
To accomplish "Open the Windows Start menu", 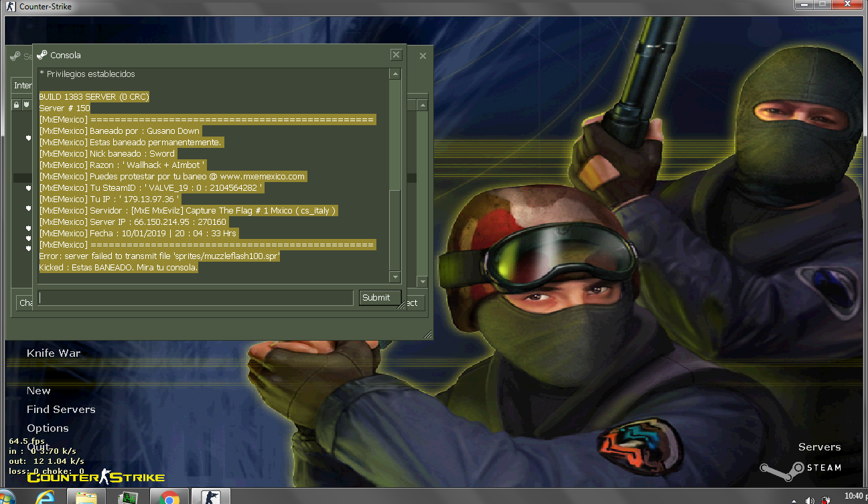I will [5, 498].
